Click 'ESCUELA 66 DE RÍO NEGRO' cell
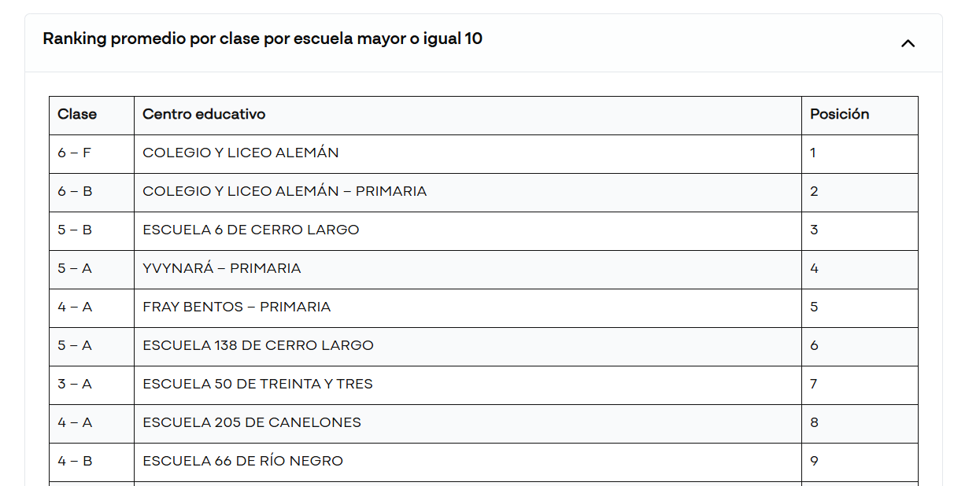The image size is (980, 486). click(x=242, y=461)
